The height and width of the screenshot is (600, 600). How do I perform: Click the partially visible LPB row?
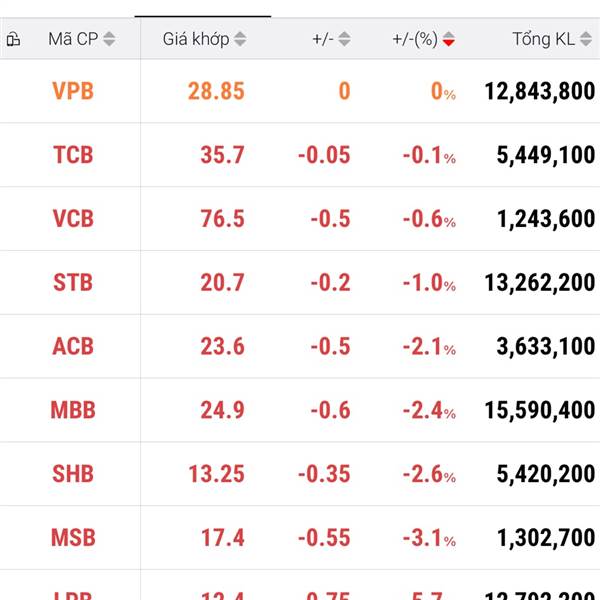pyautogui.click(x=300, y=585)
